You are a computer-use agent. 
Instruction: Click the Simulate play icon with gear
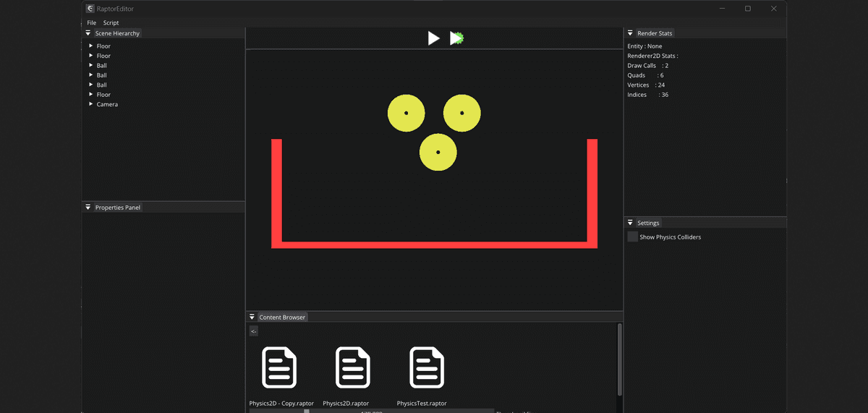tap(456, 38)
